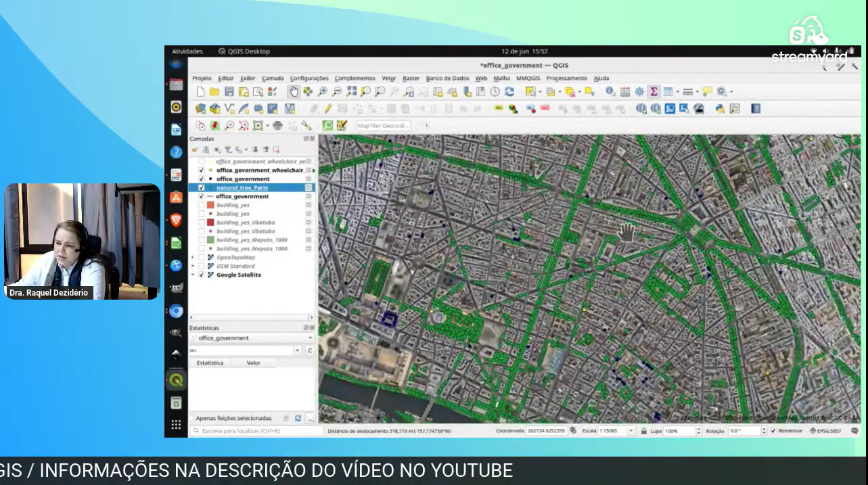Open the field dropdown in Estatísticas panel
The image size is (868, 485).
click(x=297, y=350)
